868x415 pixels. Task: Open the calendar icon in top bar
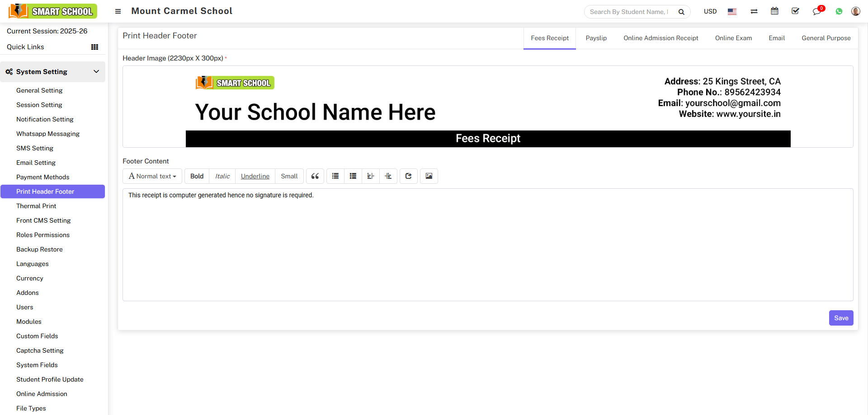tap(774, 11)
